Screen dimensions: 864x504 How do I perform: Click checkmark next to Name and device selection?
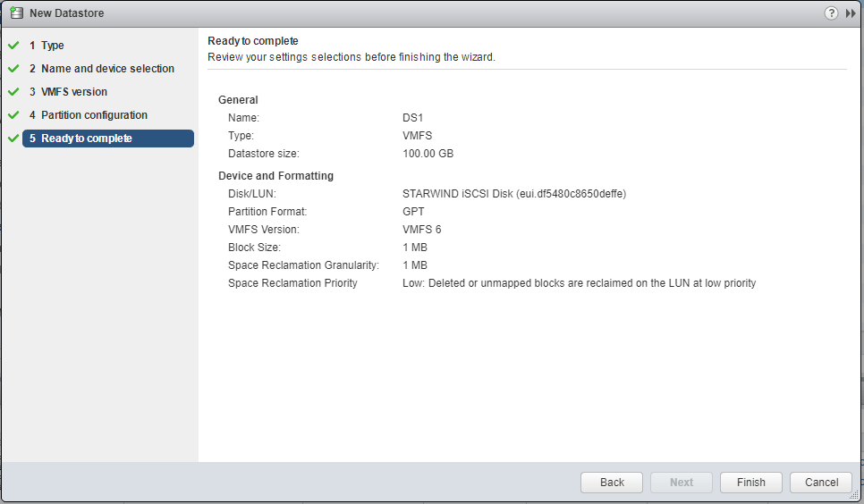pyautogui.click(x=13, y=69)
